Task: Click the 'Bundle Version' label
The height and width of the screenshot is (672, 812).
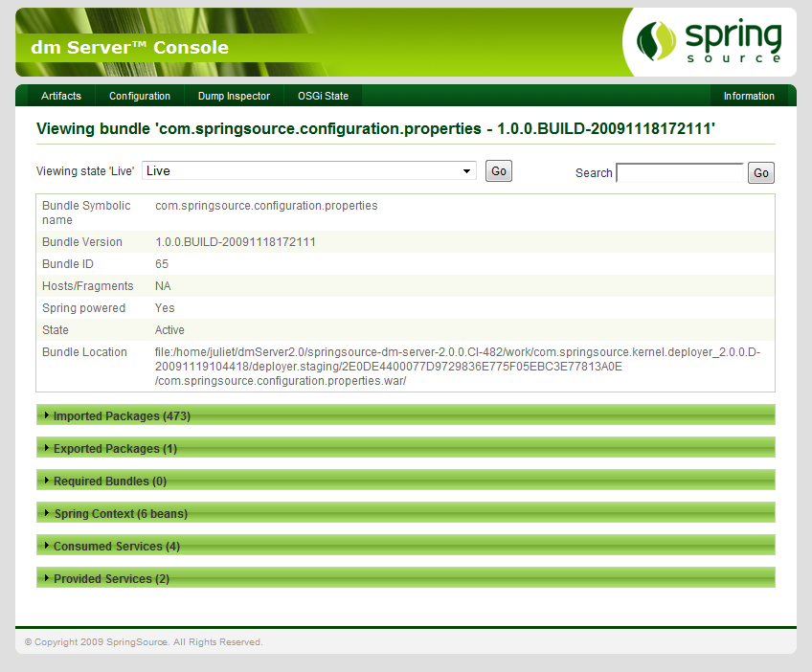Action: point(81,242)
